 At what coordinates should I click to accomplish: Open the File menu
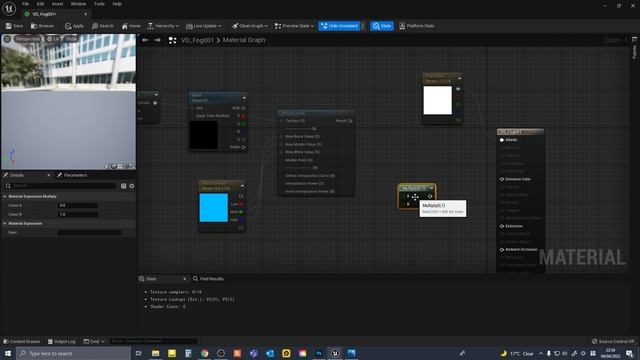[x=25, y=4]
